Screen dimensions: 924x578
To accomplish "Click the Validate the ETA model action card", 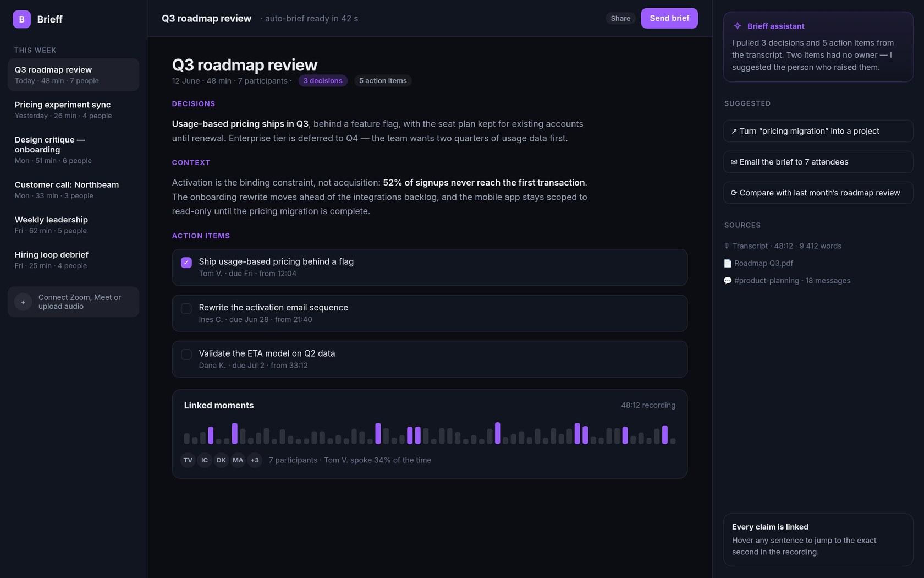I will 430,359.
